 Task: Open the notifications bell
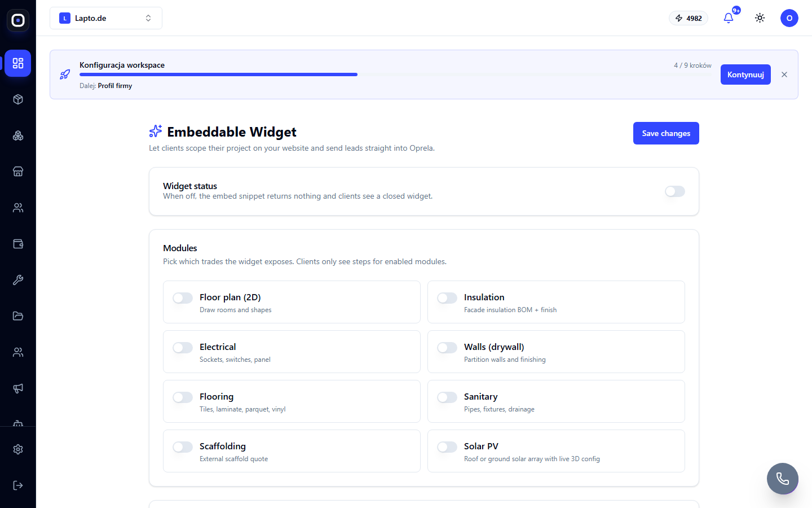point(729,18)
